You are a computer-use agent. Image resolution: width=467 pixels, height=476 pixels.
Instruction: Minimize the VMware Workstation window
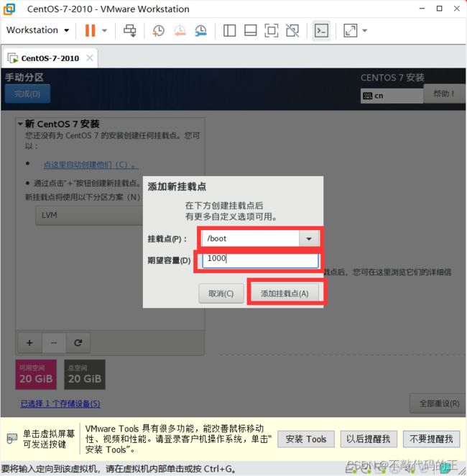pos(422,9)
